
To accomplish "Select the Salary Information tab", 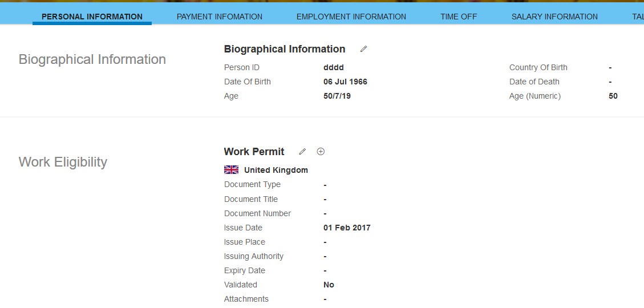I will [554, 17].
